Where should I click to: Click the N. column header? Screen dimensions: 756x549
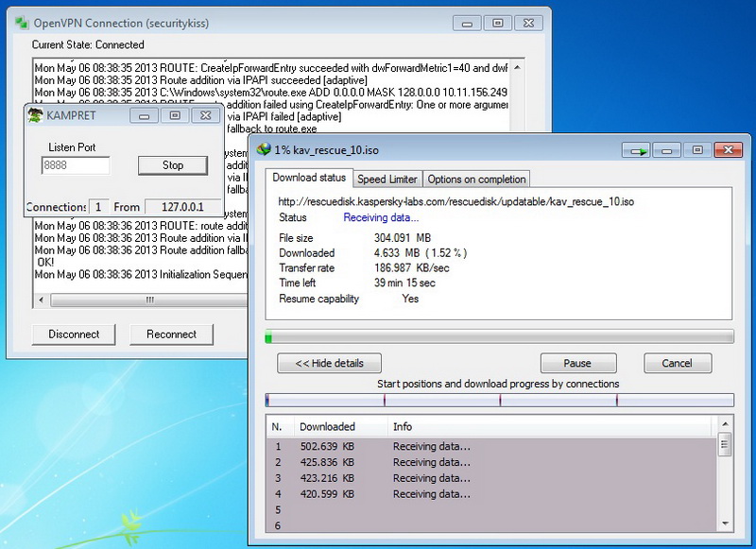pyautogui.click(x=280, y=426)
